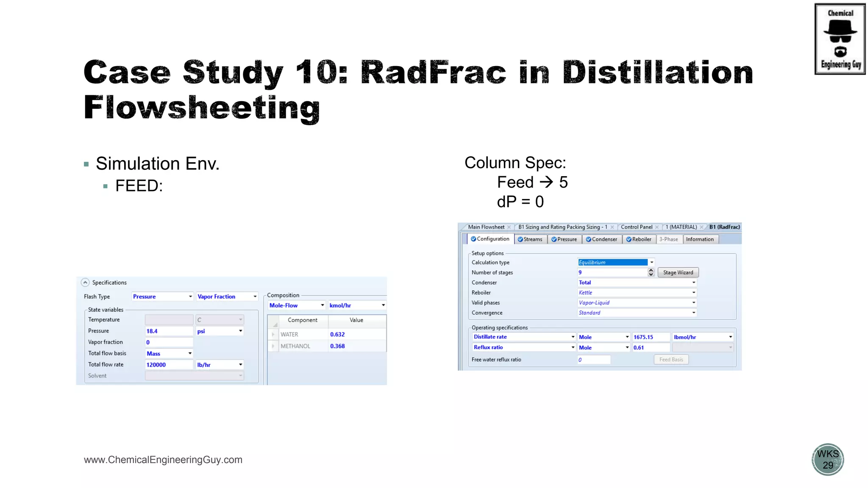
Task: Open the 3-Phase sheet tab
Action: click(x=669, y=239)
